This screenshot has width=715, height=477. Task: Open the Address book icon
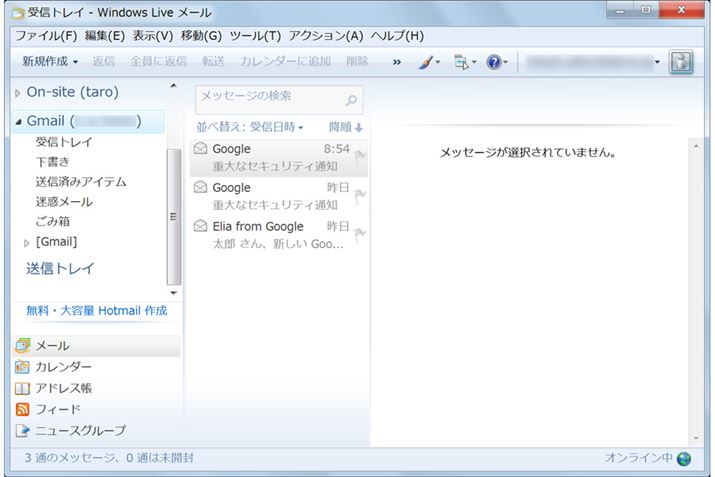[x=22, y=388]
